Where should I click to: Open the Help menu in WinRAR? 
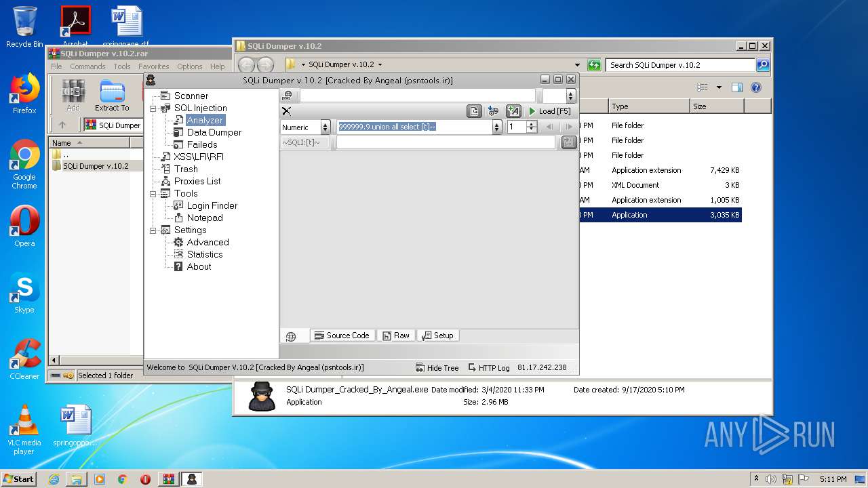click(217, 66)
